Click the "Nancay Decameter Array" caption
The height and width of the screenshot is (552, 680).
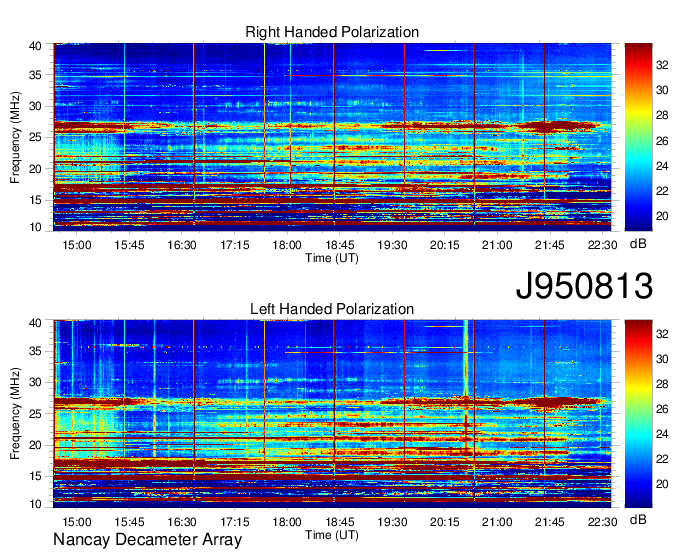click(x=147, y=540)
